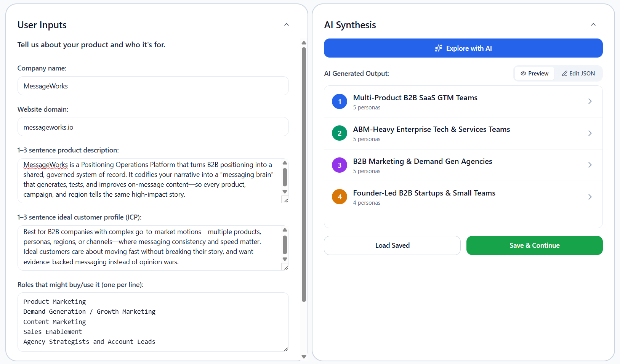
Task: Click the User Inputs panel scrollbar thumb
Action: (x=304, y=175)
